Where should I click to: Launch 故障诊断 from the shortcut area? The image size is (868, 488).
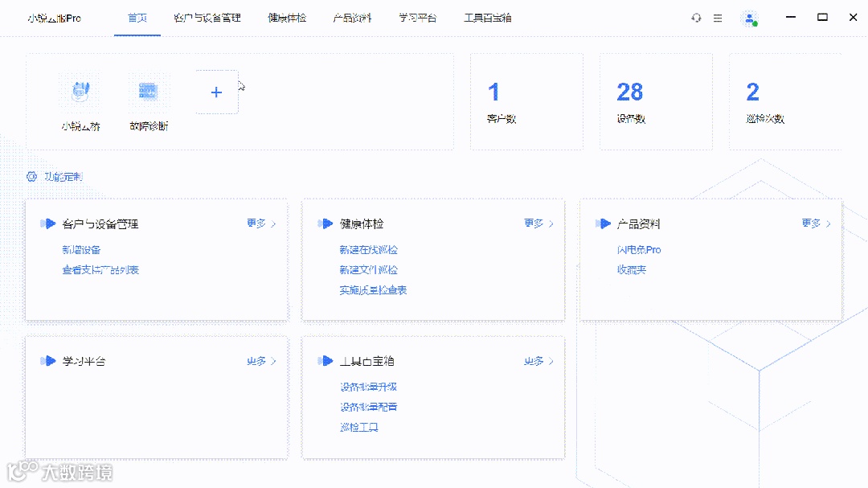coord(148,91)
